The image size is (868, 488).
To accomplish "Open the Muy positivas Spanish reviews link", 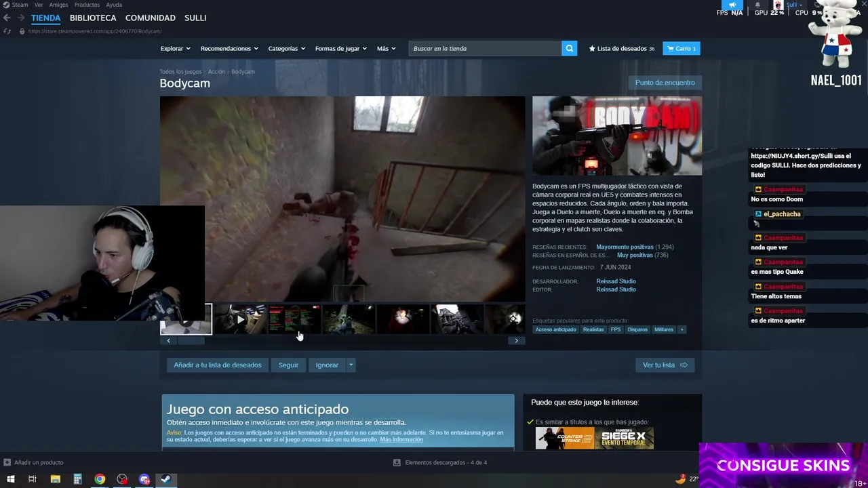I will (635, 255).
